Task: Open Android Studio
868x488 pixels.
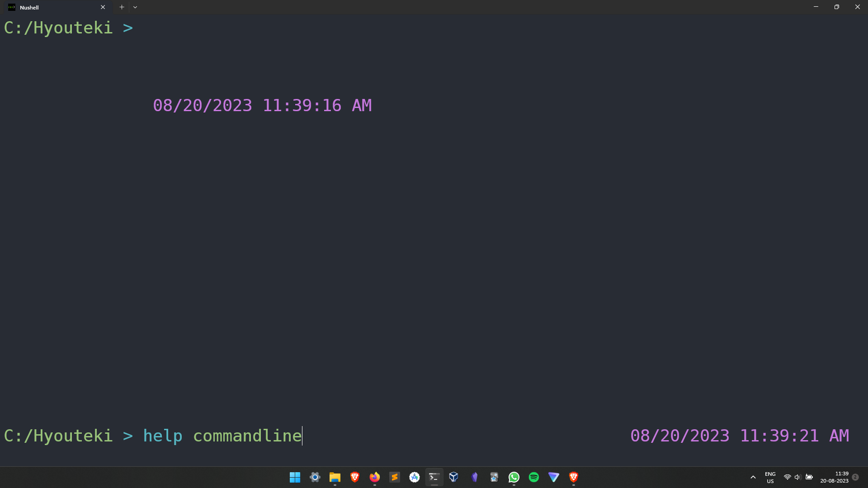Action: [414, 477]
